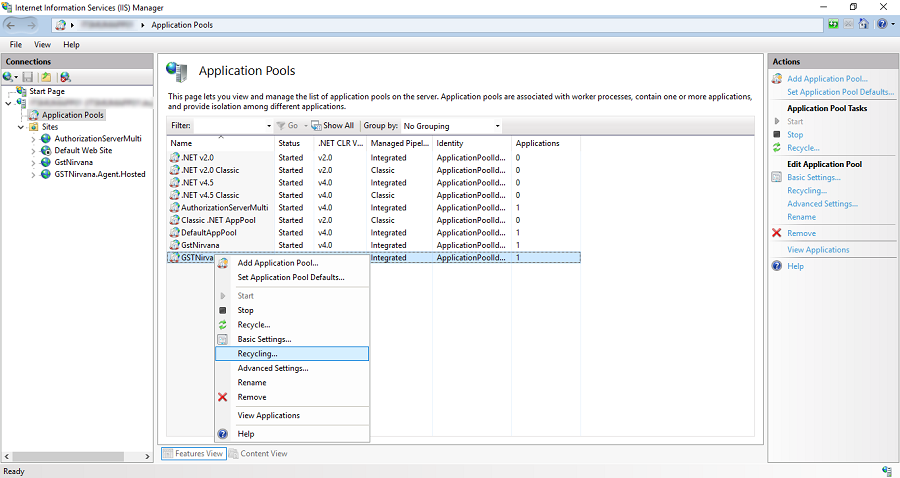Open the help icon in the address bar
The height and width of the screenshot is (478, 900).
pos(882,24)
